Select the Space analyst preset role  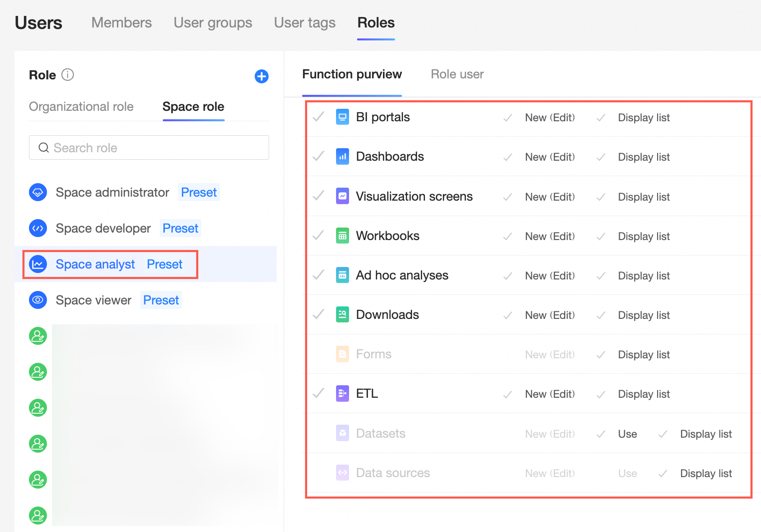point(110,264)
